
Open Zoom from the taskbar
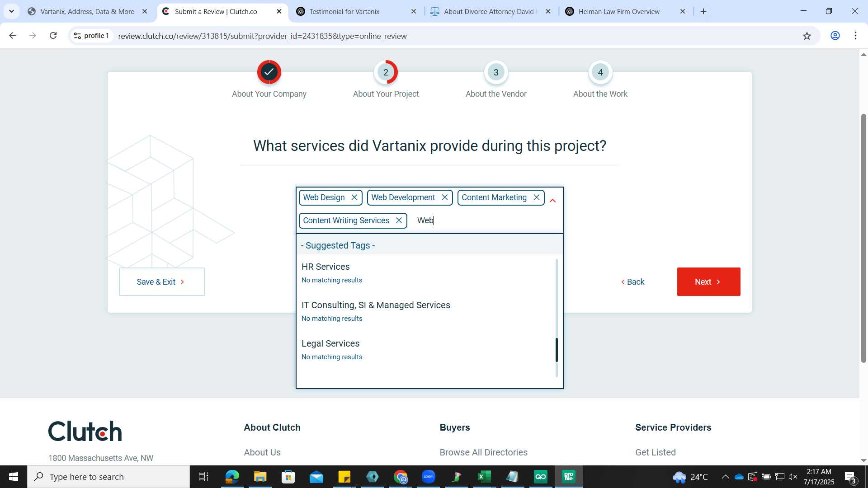point(429,477)
